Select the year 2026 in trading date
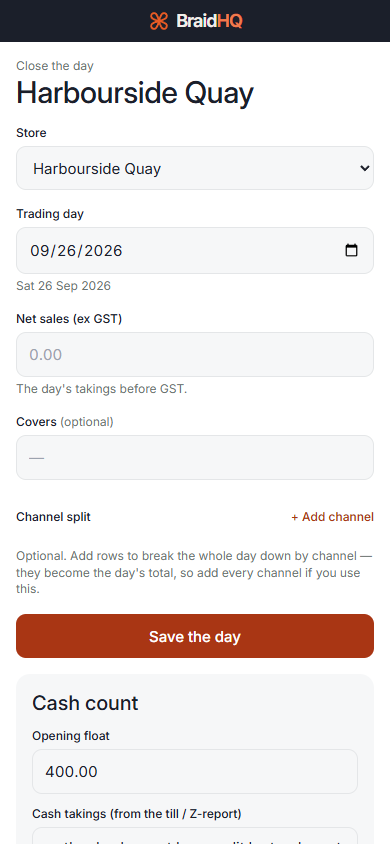Screen dimensions: 390x844 click(x=102, y=251)
